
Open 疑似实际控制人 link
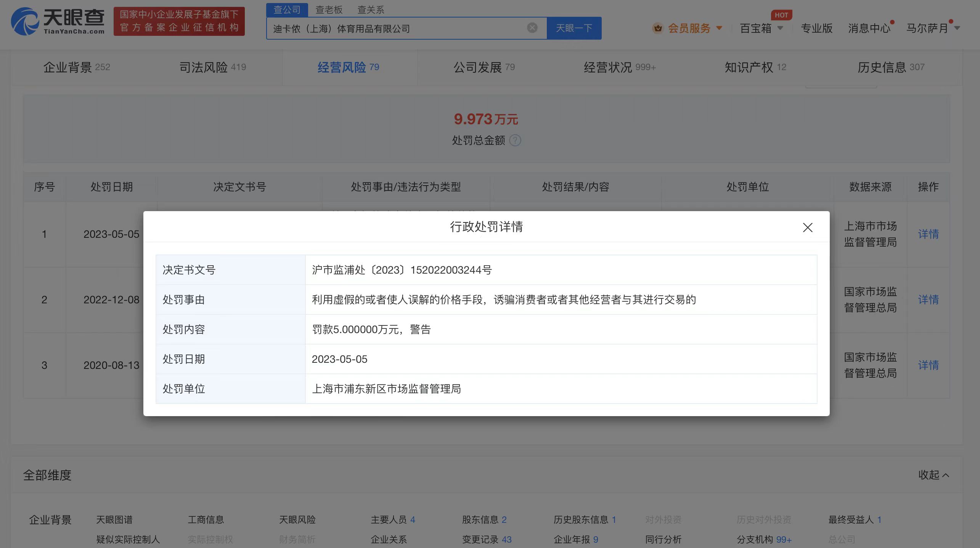coord(128,539)
